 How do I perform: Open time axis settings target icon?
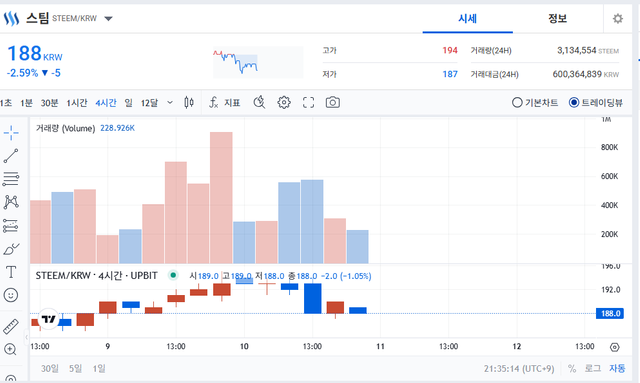click(x=615, y=347)
